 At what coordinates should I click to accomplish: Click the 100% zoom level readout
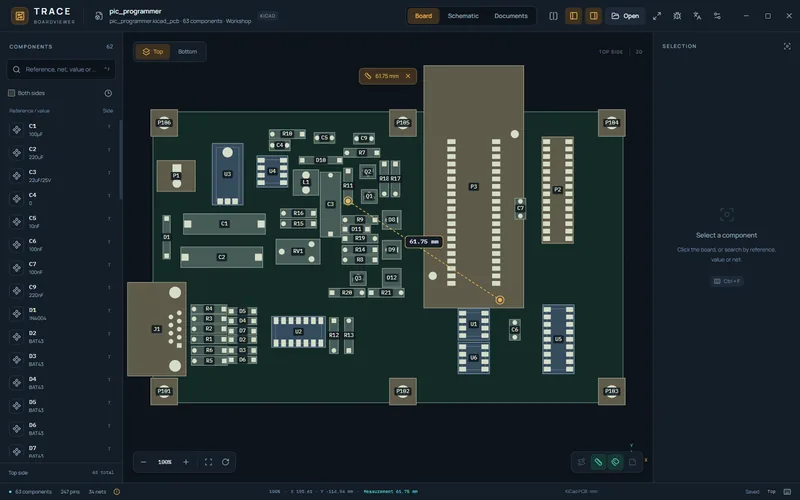(x=164, y=462)
